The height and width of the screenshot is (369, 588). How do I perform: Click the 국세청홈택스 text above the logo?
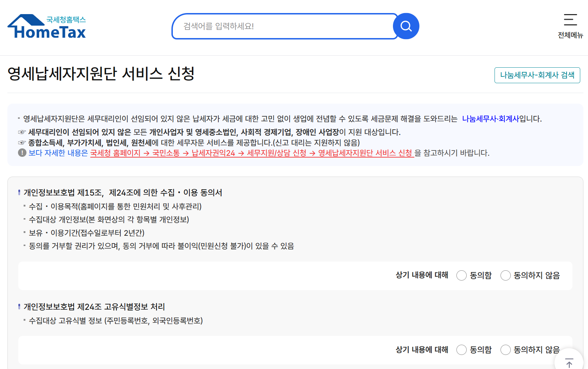(x=66, y=20)
